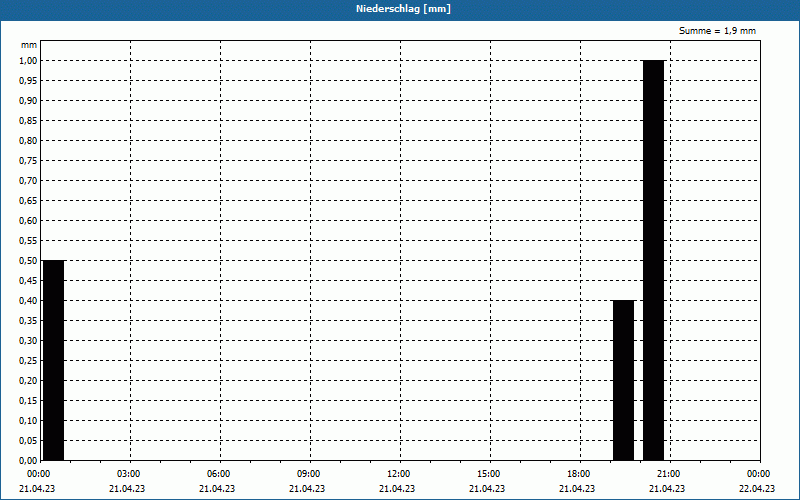Click the 0,40 mm precipitation bar
The width and height of the screenshot is (800, 500).
[623, 380]
